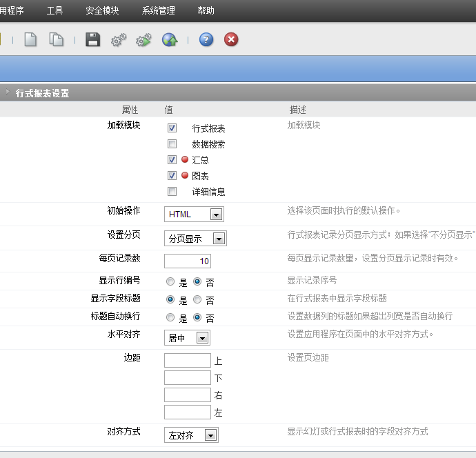Screen dimensions: 476x458
Task: Open the 用程序 menu
Action: click(12, 10)
